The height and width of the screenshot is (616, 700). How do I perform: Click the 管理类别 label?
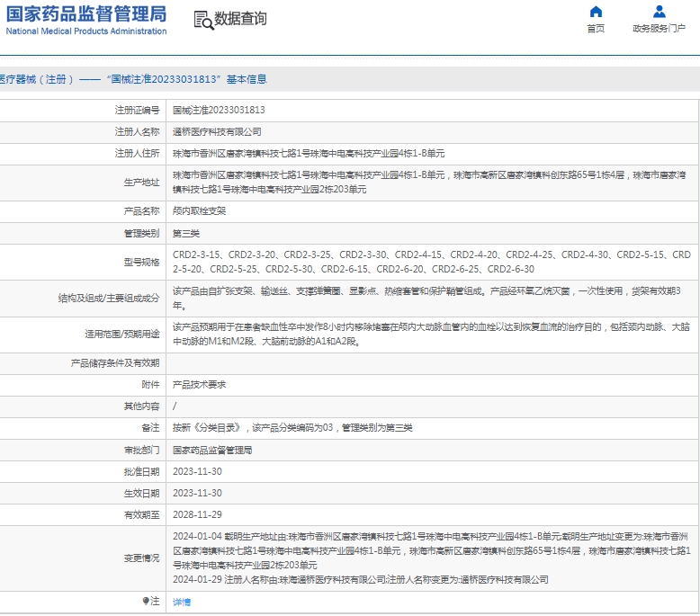tap(141, 233)
